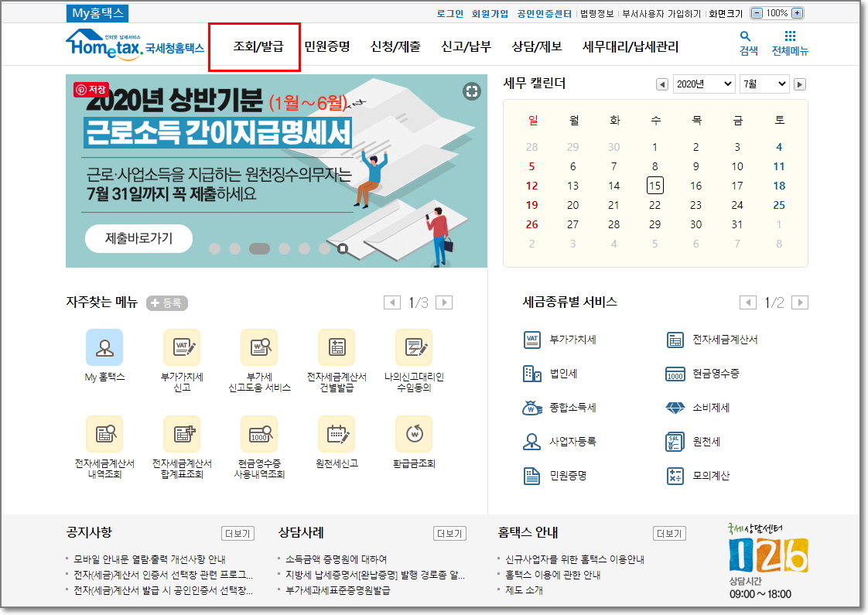Open 법령정보 link
This screenshot has height=615, width=868.
596,14
